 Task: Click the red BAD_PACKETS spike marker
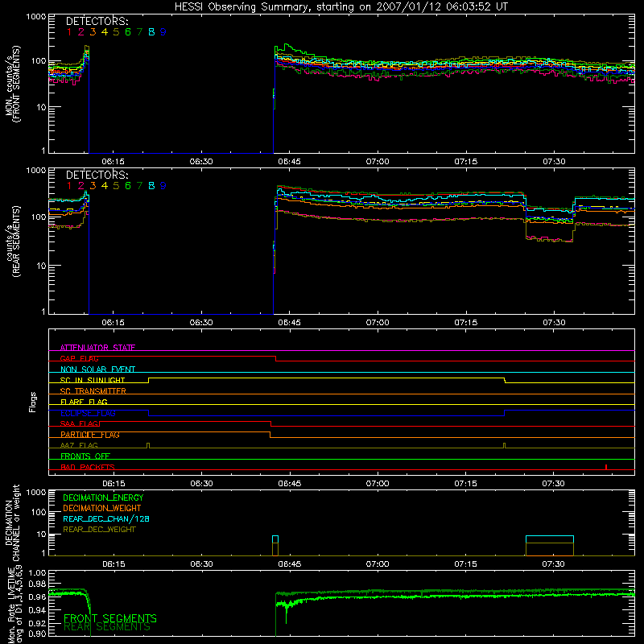pos(606,467)
